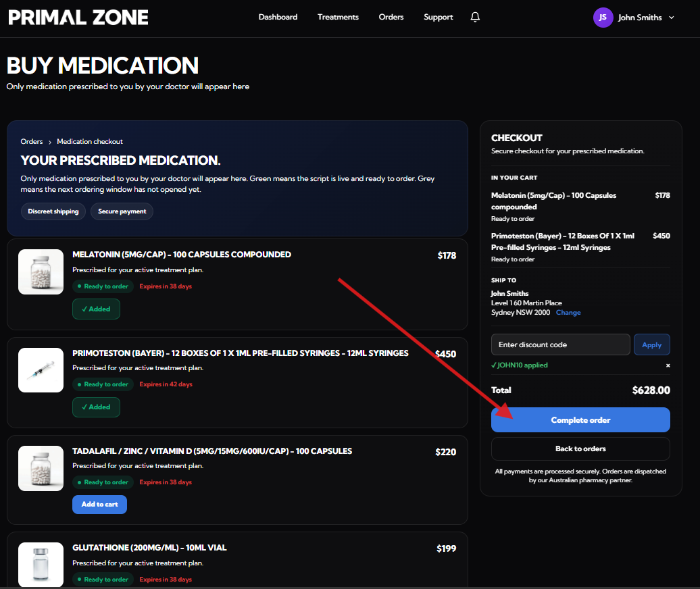Expand the John Smiths account dropdown

point(671,18)
